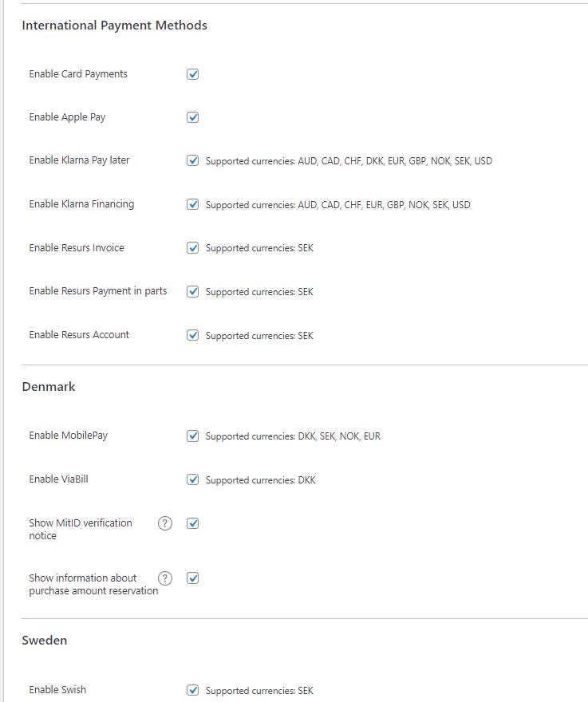Viewport: 588px width, 702px height.
Task: Uncheck the Enable ViaBill checkbox
Action: 192,479
